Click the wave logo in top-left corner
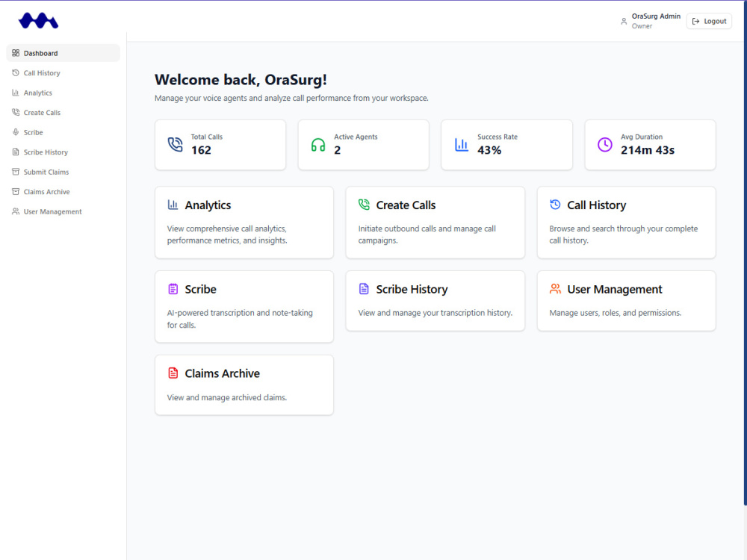747x560 pixels. 38,20
